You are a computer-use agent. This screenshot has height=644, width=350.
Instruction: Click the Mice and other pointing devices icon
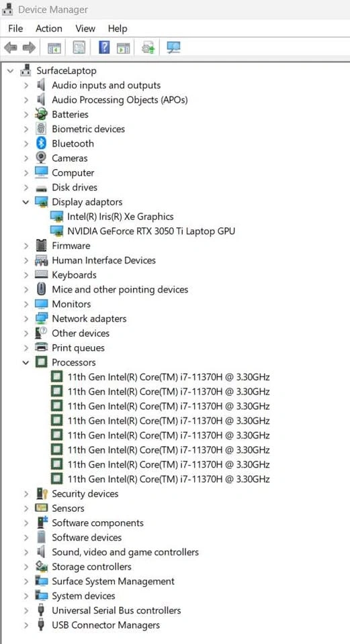pyautogui.click(x=41, y=289)
